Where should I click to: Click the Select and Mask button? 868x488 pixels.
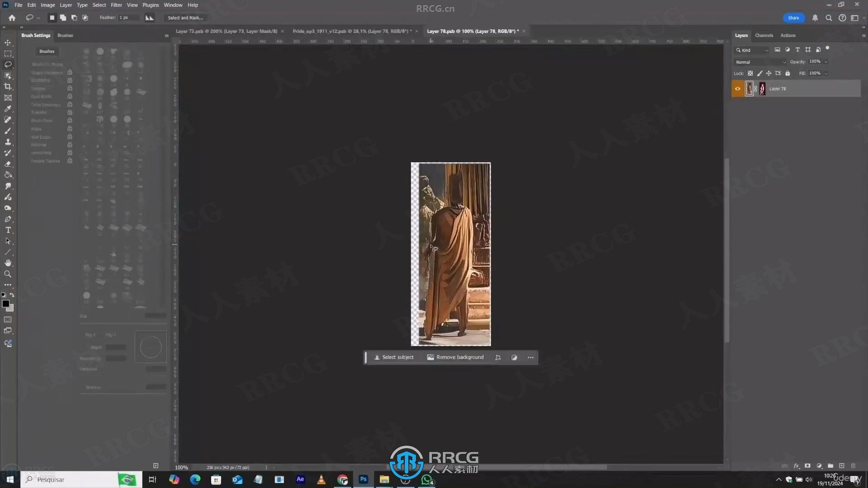tap(185, 18)
